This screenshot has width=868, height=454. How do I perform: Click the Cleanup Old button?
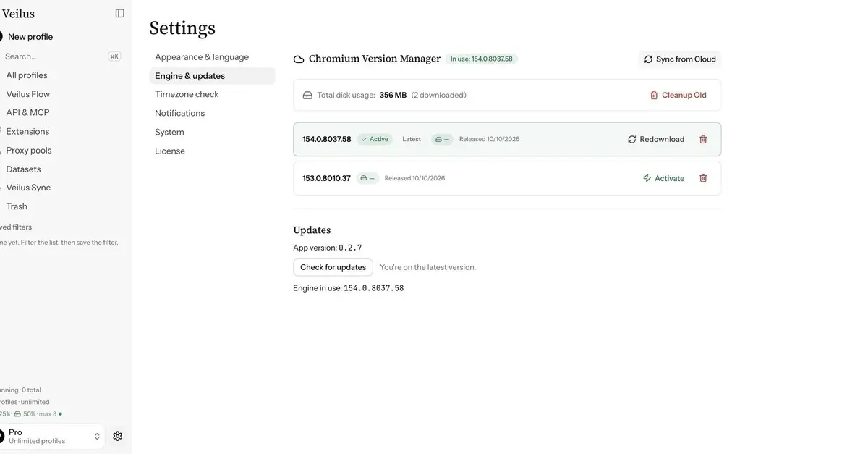pyautogui.click(x=678, y=95)
